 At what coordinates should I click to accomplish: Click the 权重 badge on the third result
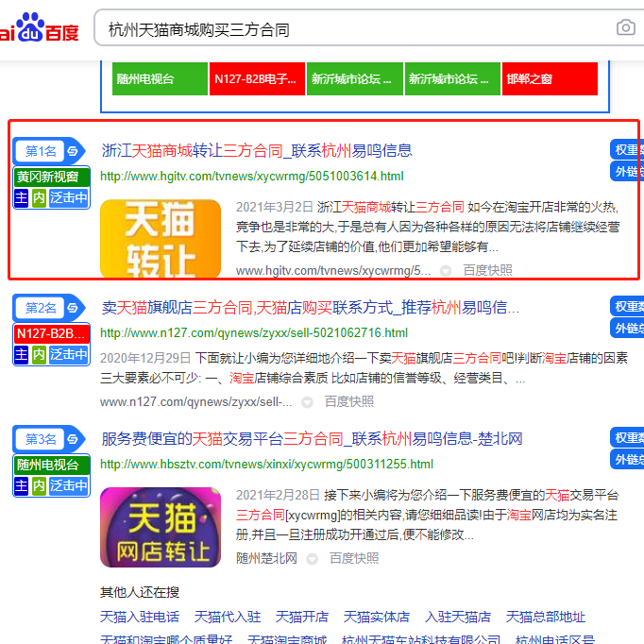(x=627, y=437)
